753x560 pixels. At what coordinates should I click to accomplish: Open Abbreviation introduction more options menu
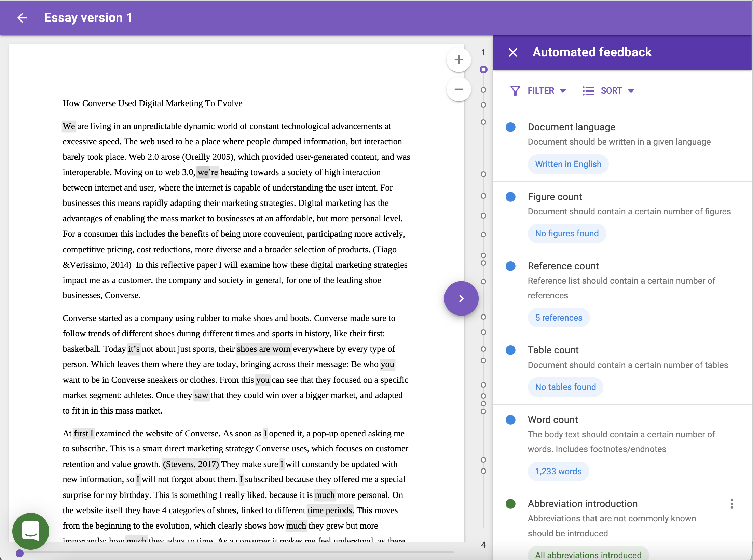coord(731,504)
